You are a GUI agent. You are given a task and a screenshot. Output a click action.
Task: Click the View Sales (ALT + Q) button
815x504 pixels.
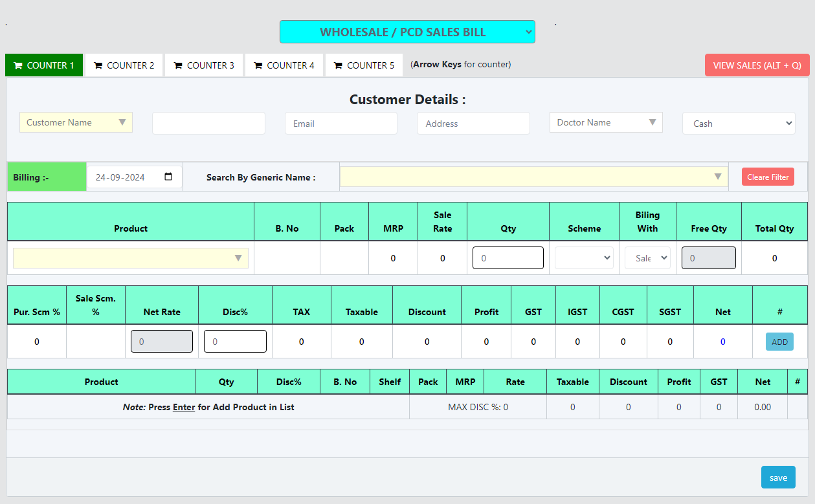pyautogui.click(x=757, y=65)
